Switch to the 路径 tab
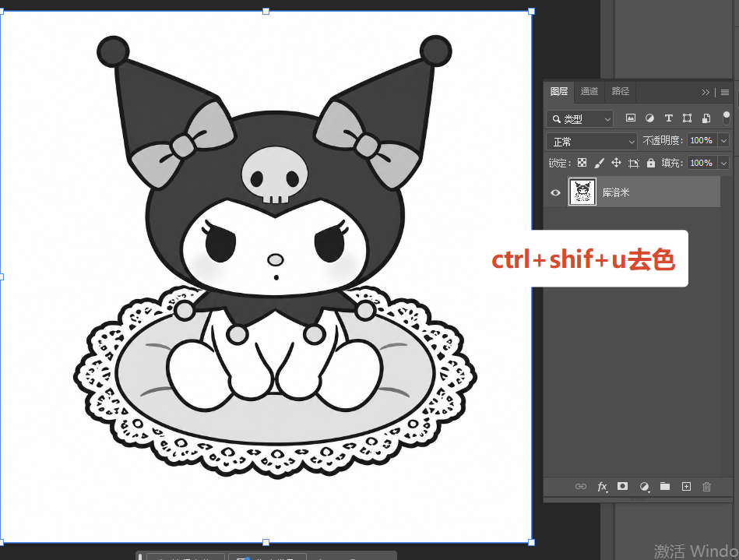Viewport: 739px width, 560px height. click(620, 91)
